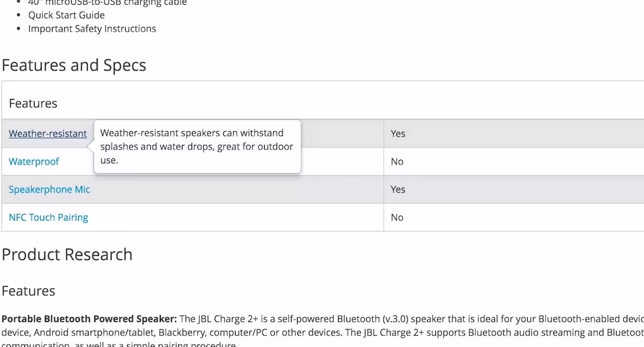The image size is (644, 347).
Task: Click the microUSB-to-USB charging cable list item
Action: (x=107, y=3)
